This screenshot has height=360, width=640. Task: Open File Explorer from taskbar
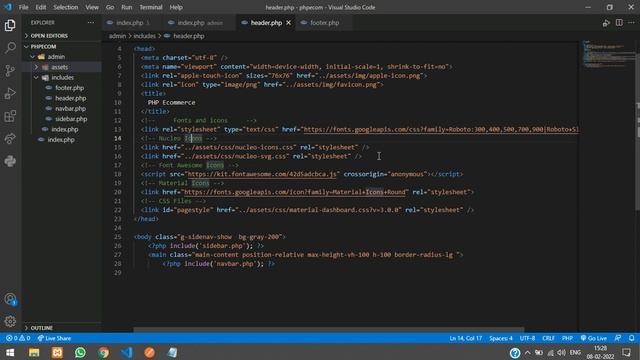coord(34,352)
